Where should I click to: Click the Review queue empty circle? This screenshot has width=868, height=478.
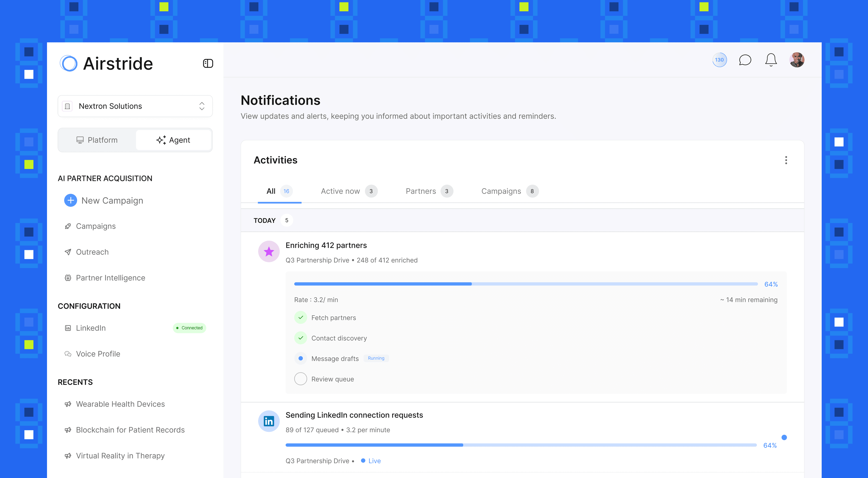(x=301, y=379)
